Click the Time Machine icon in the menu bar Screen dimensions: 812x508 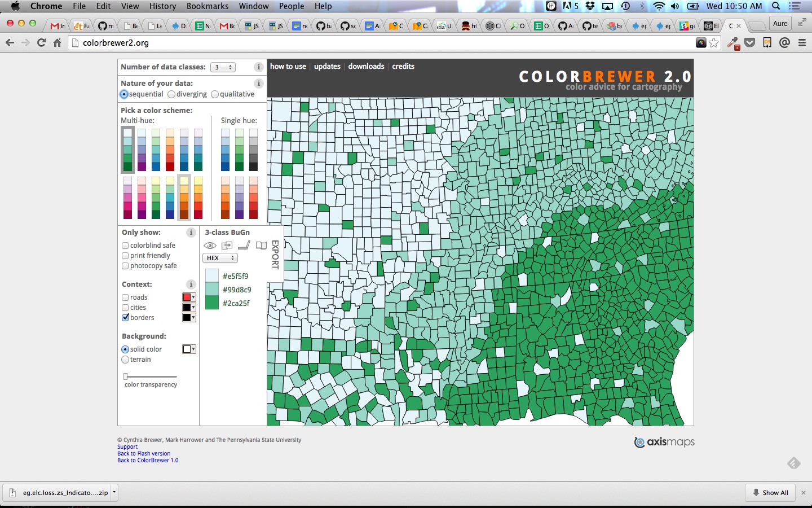[x=625, y=6]
